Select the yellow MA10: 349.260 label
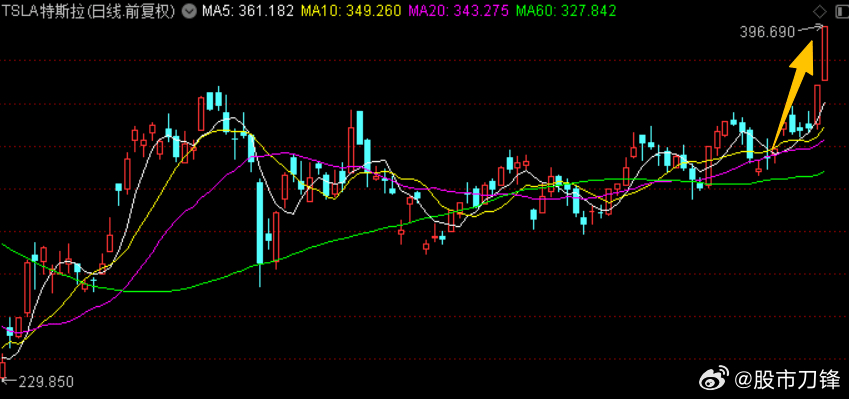This screenshot has width=849, height=399. [351, 10]
